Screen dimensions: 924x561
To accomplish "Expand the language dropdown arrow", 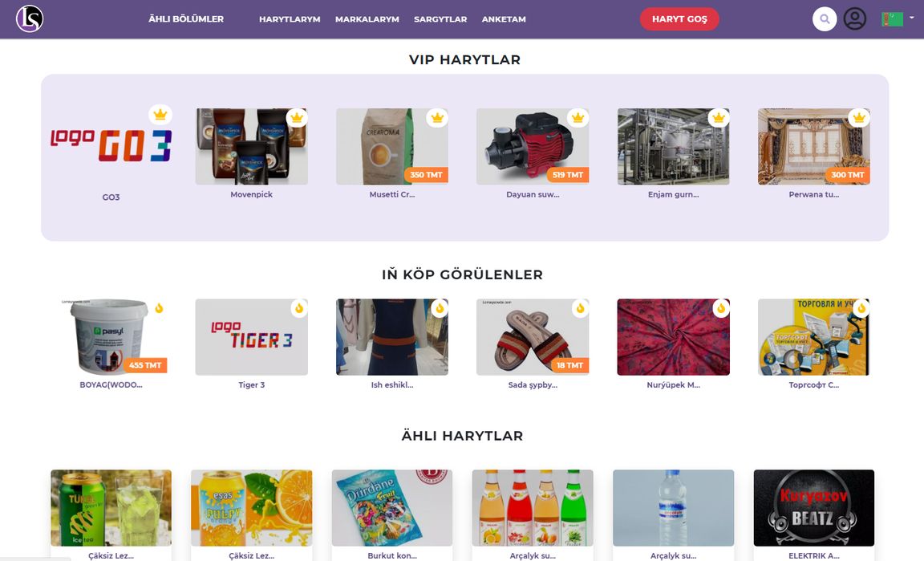I will point(912,18).
